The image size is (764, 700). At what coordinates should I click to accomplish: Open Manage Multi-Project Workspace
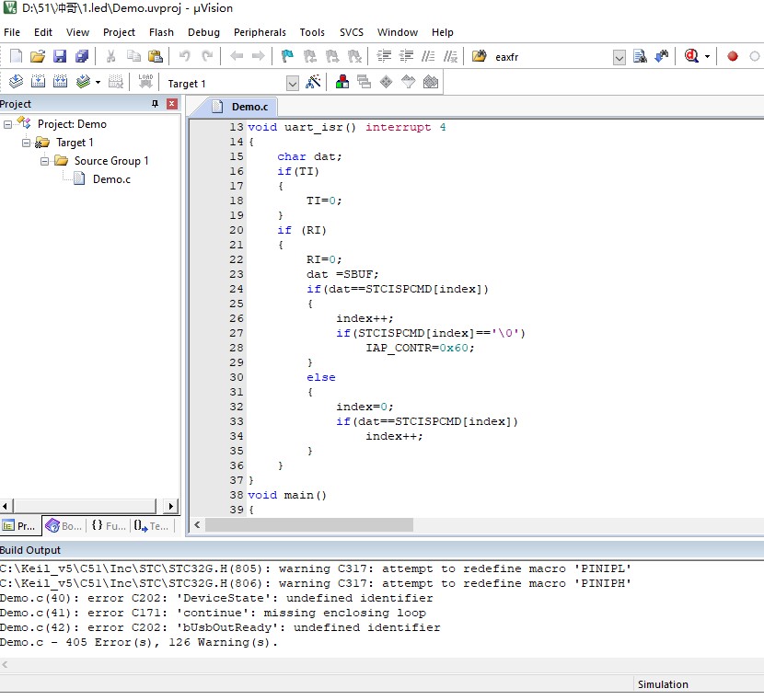[x=364, y=81]
